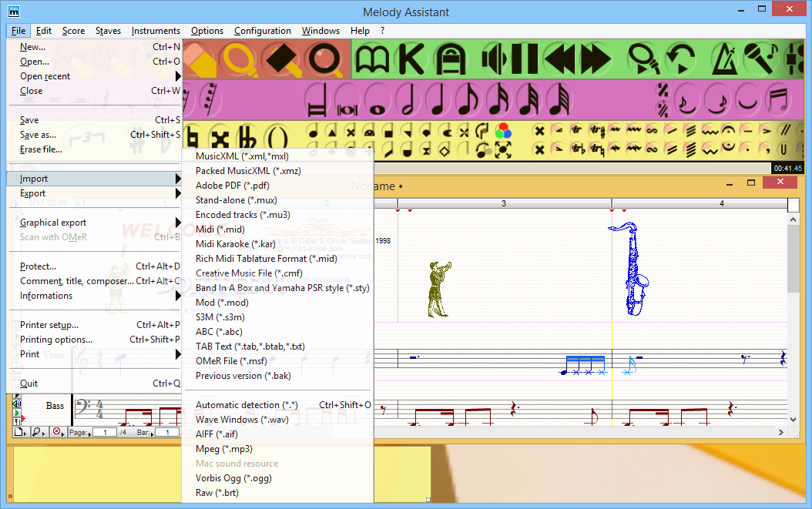This screenshot has width=812, height=509.
Task: Toggle Bass staff green play arrow
Action: (17, 413)
